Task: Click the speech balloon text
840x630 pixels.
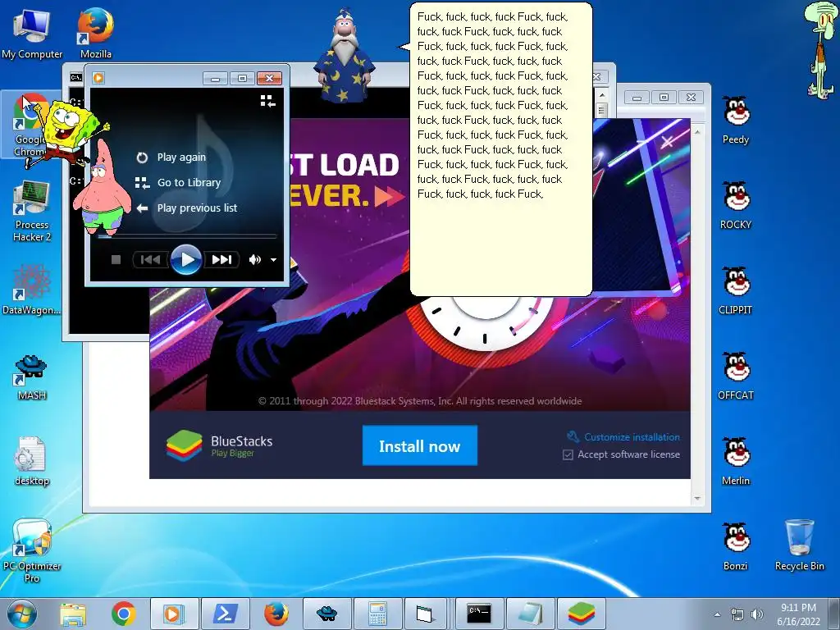Action: pos(493,105)
